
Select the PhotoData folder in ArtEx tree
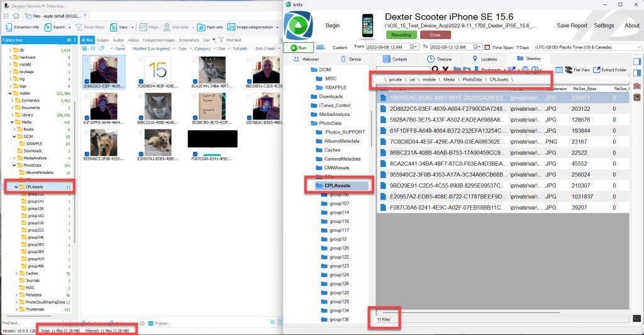pyautogui.click(x=330, y=123)
